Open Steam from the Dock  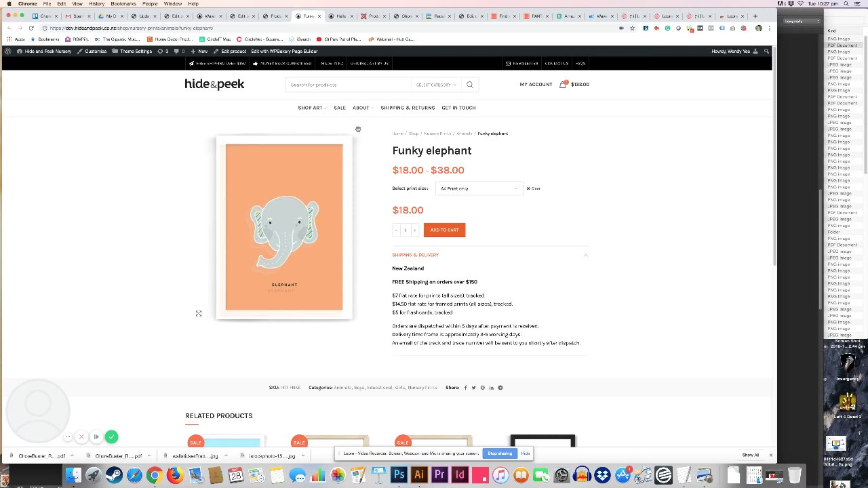coord(114,475)
